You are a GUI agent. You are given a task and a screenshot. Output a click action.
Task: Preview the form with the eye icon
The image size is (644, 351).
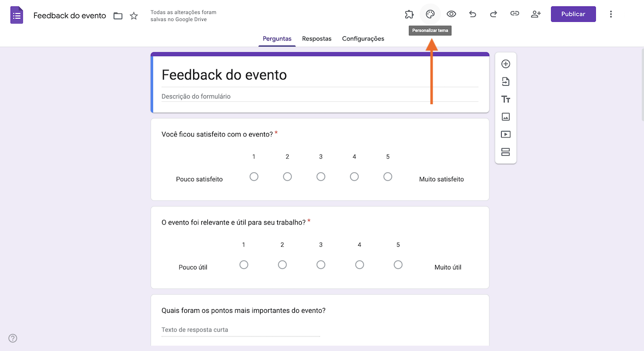(x=451, y=14)
